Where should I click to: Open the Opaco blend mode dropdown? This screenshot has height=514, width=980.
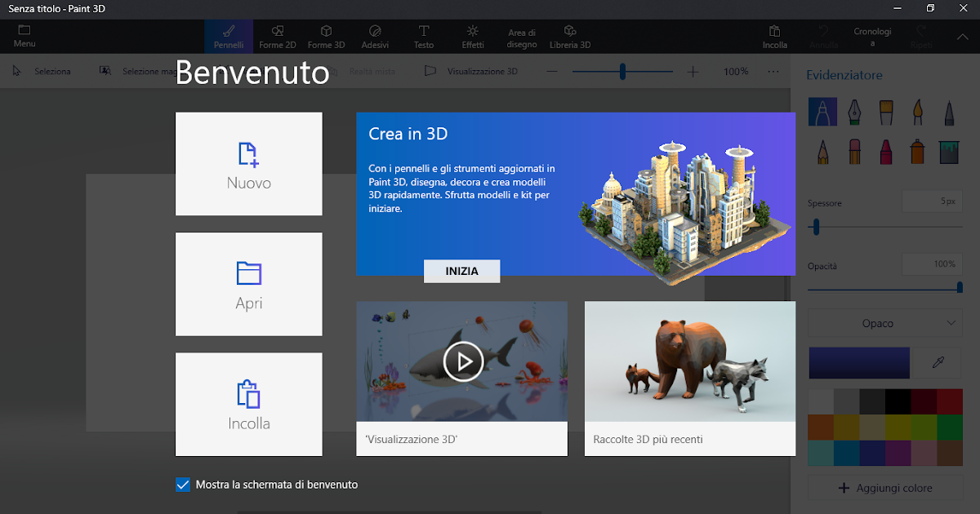pos(884,323)
